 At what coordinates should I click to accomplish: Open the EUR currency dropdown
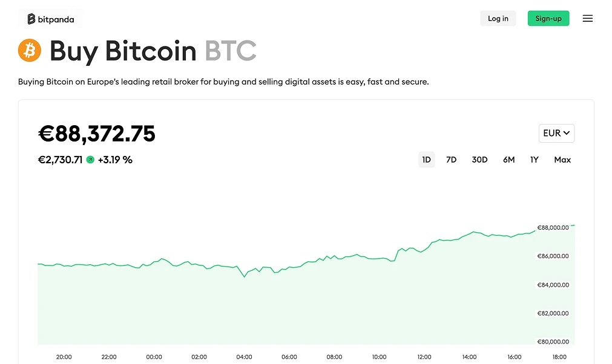pos(556,133)
